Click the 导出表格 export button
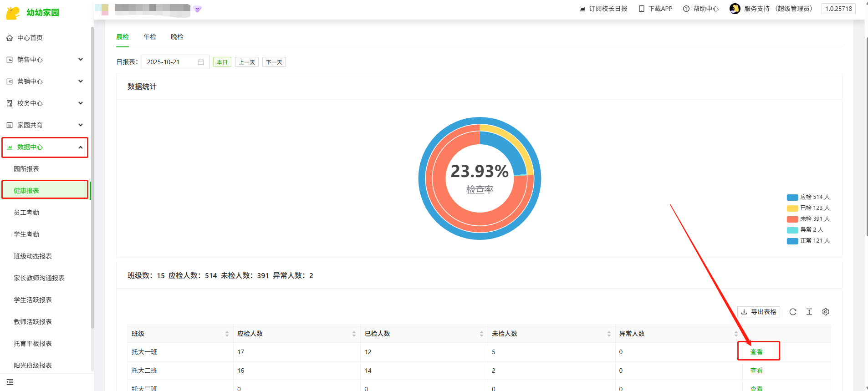 759,312
